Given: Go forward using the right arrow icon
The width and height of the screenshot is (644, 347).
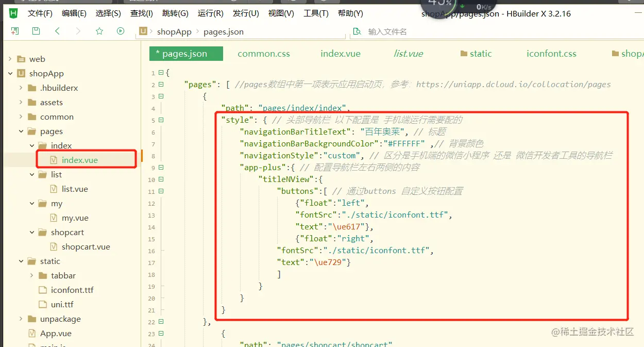Looking at the screenshot, I should (78, 31).
